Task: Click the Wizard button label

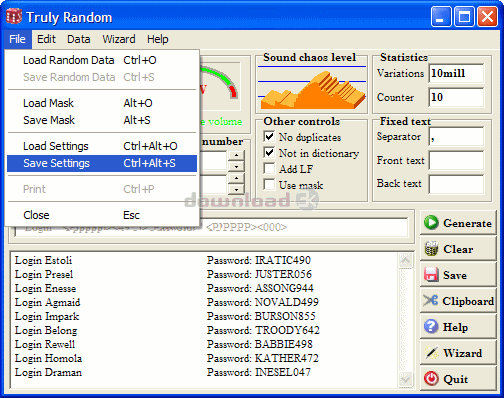Action: click(463, 353)
